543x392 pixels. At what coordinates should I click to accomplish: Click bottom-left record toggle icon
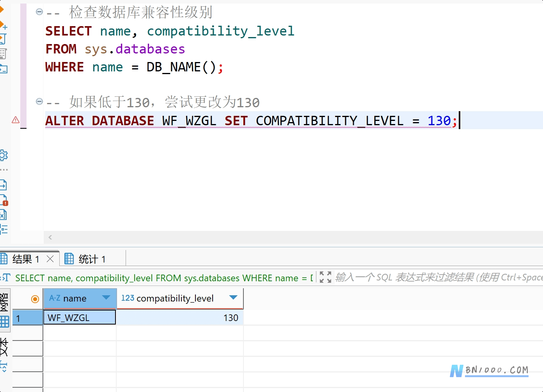(4, 366)
